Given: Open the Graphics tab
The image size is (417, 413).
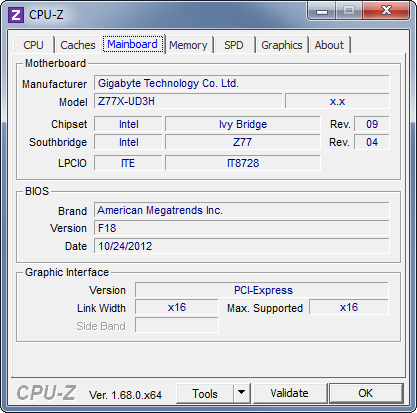Looking at the screenshot, I should point(282,45).
